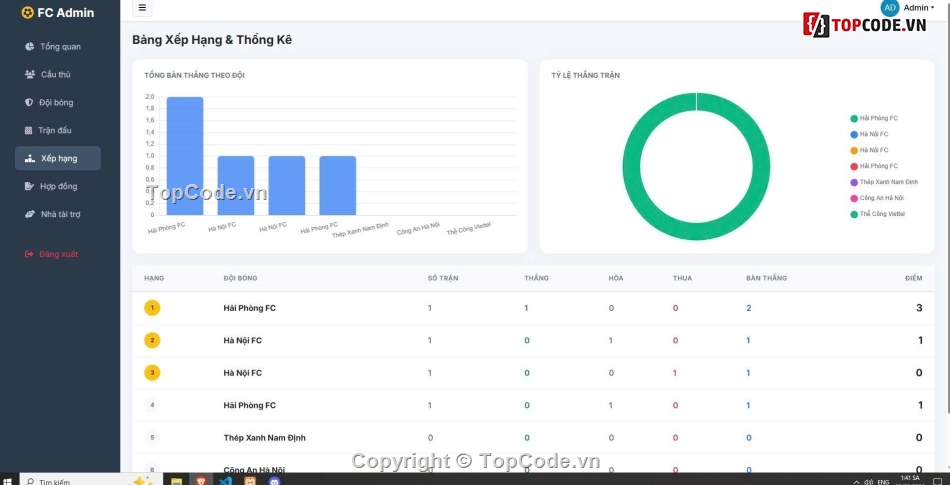Click the gold rank 3 badge
This screenshot has width=950, height=485.
click(x=152, y=373)
